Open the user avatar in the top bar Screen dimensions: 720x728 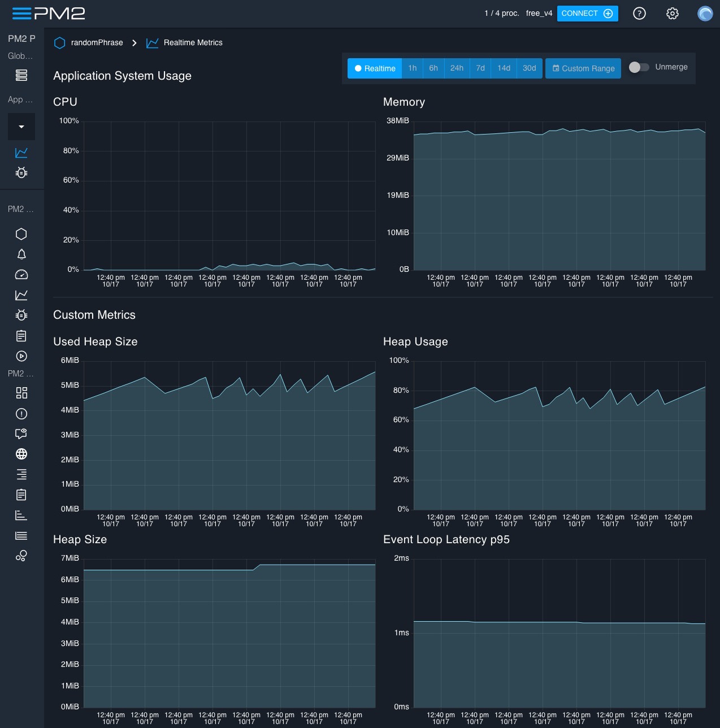pyautogui.click(x=705, y=14)
